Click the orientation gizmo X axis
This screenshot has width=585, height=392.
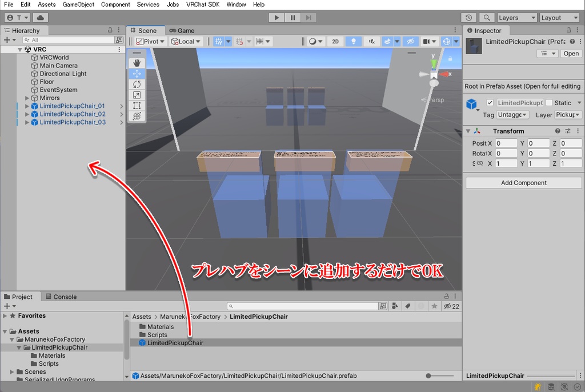click(x=445, y=74)
